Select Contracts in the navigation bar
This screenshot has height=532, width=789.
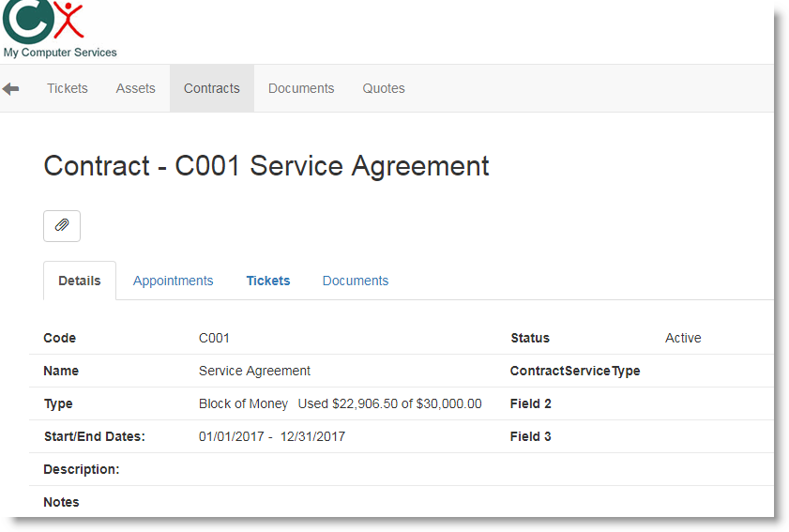(x=212, y=88)
